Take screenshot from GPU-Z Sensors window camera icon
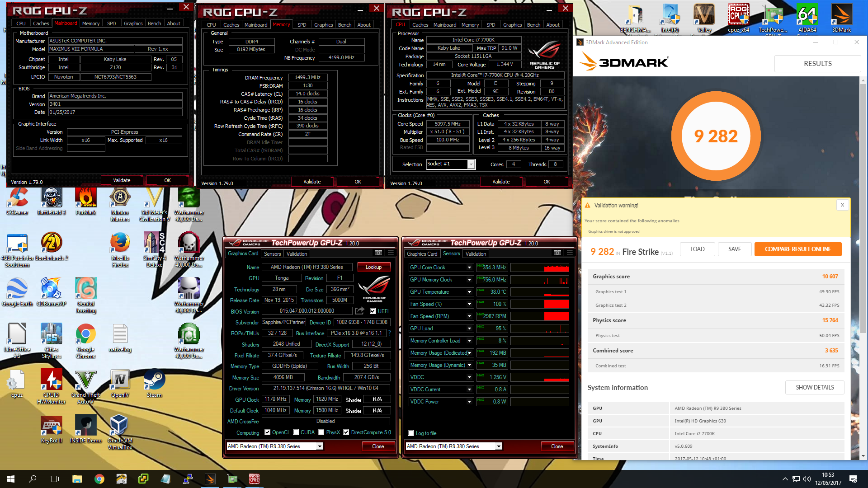 pos(557,253)
